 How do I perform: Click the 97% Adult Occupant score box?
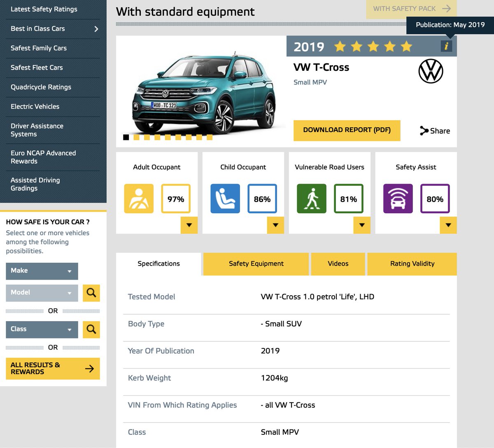point(176,199)
